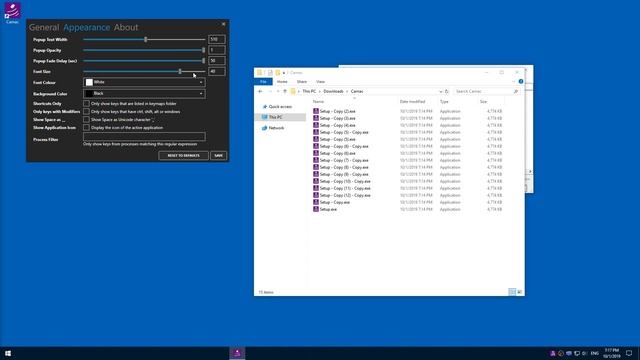
Task: Click the Font Size slider handle
Action: point(180,71)
